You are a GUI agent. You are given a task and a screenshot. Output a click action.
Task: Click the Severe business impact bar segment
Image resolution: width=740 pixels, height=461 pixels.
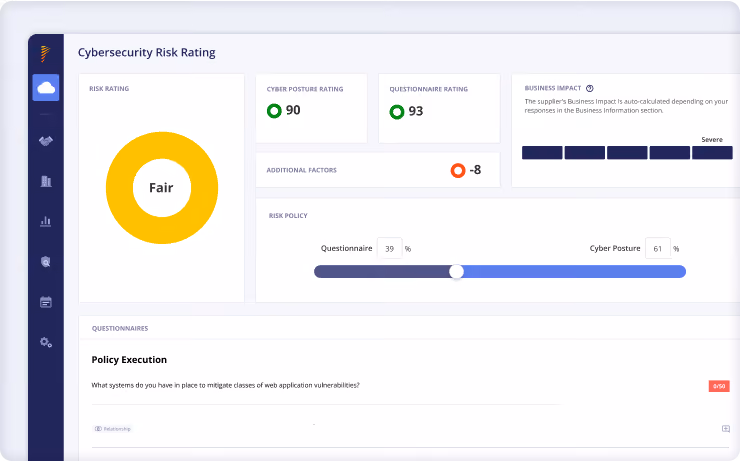(712, 152)
